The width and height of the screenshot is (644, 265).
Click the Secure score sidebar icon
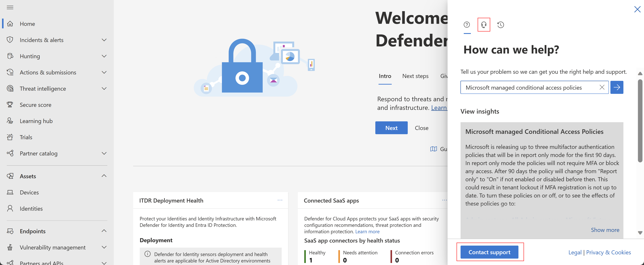coord(11,104)
